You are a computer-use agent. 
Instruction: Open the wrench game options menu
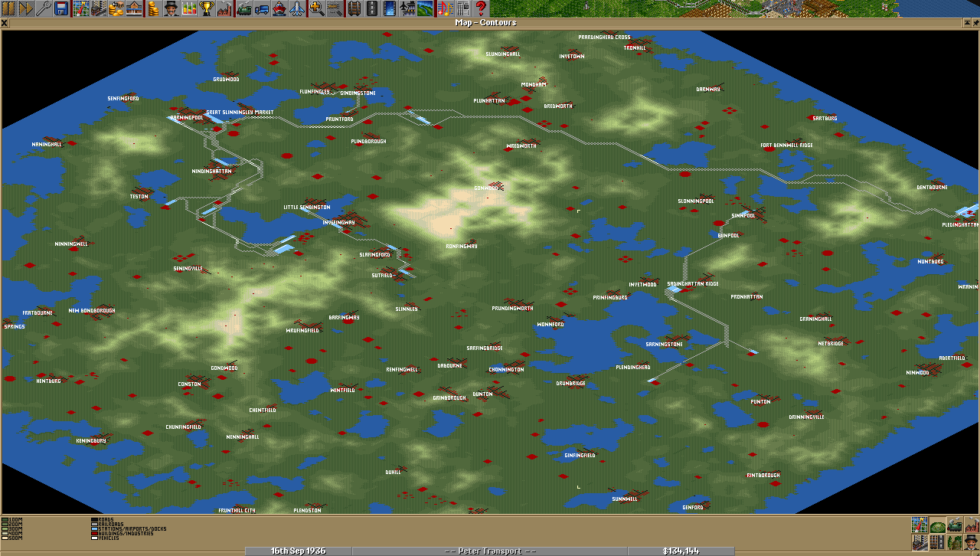coord(44,8)
